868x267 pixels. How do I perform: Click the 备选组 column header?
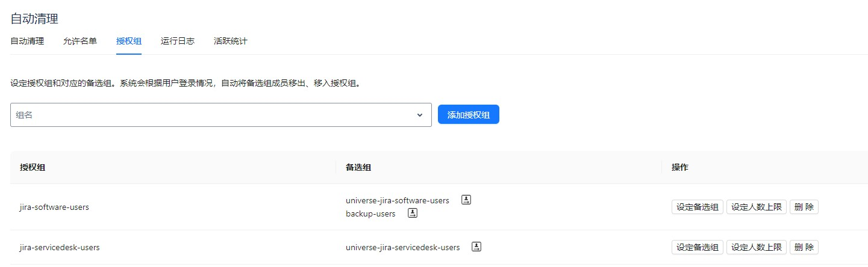358,168
